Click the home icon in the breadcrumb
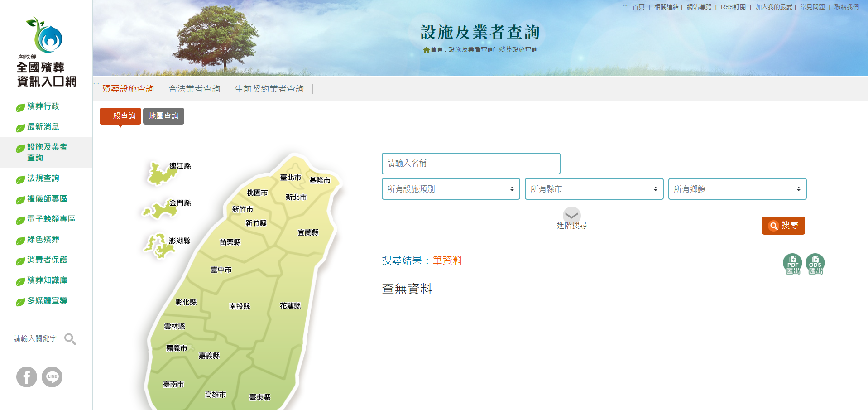This screenshot has height=410, width=868. [426, 49]
